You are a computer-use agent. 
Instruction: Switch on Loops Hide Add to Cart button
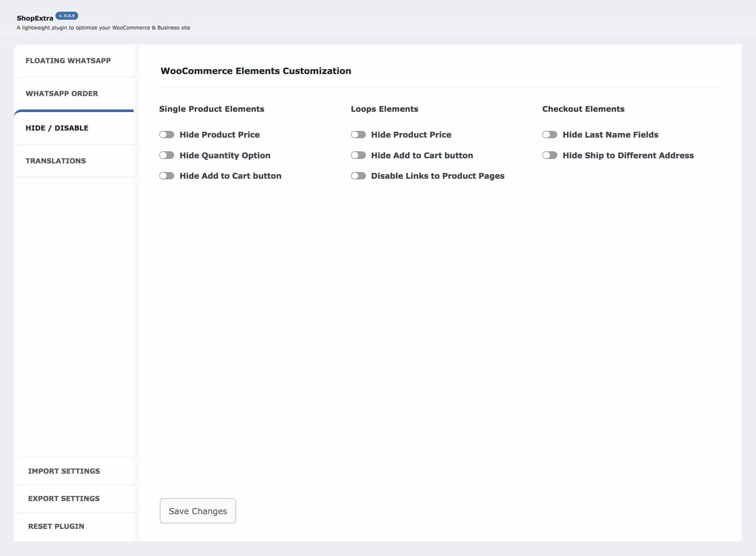tap(358, 155)
